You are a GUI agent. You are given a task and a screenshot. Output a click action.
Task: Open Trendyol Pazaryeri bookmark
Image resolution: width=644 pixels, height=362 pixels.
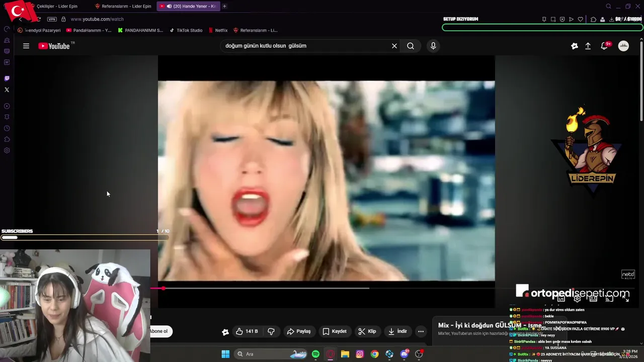pos(39,30)
